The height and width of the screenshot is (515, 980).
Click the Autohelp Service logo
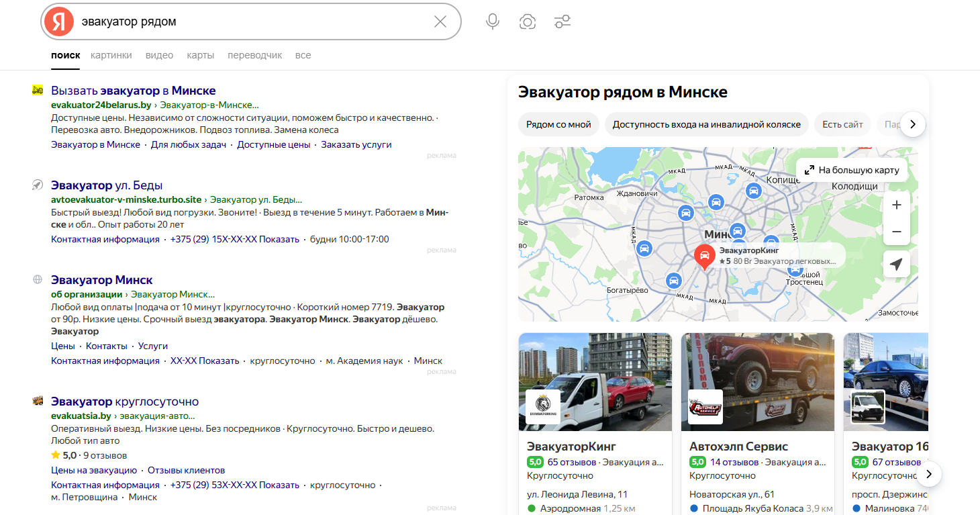[x=705, y=406]
